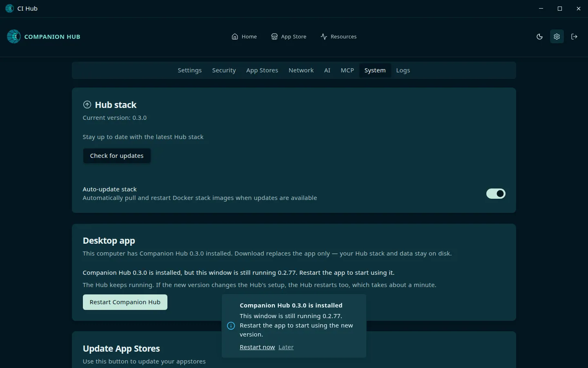Image resolution: width=588 pixels, height=368 pixels.
Task: Toggle dark mode with the moon icon
Action: click(539, 37)
